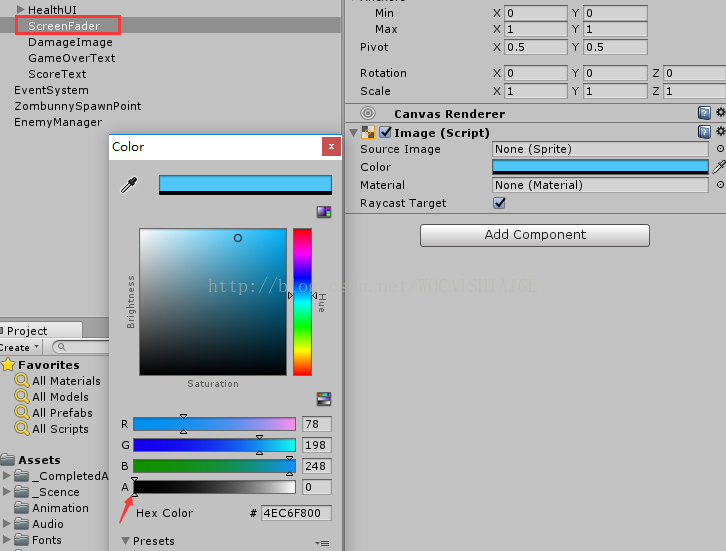Viewport: 726px width, 551px height.
Task: Click the G channel slider
Action: (x=214, y=445)
